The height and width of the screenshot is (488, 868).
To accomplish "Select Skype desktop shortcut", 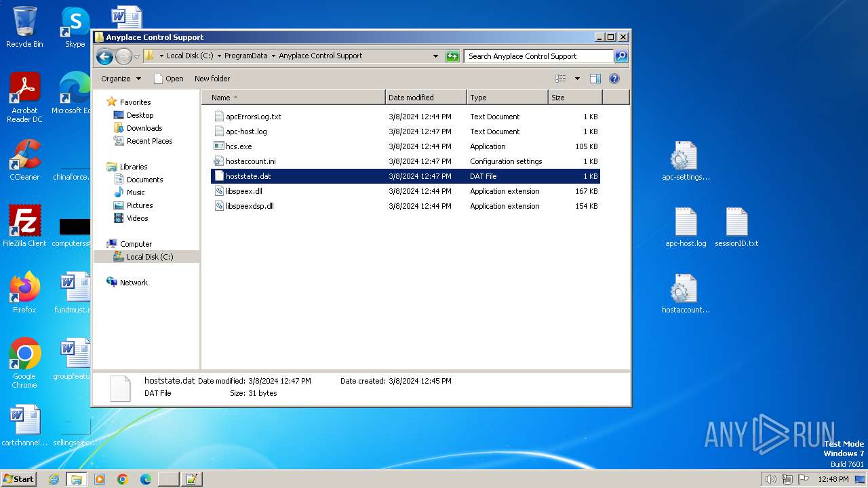I will [75, 27].
